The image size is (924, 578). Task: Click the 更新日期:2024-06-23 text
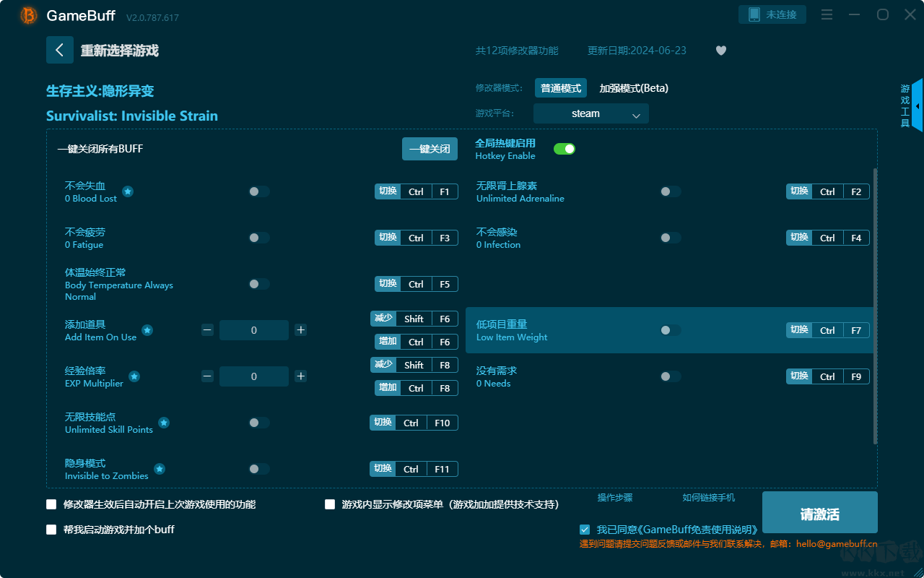[x=637, y=51]
